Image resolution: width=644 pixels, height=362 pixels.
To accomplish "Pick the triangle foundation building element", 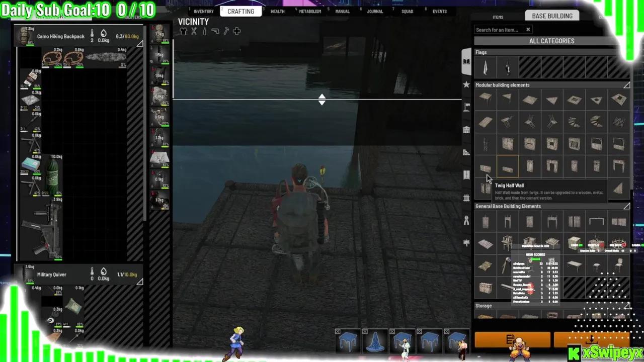I will [508, 99].
